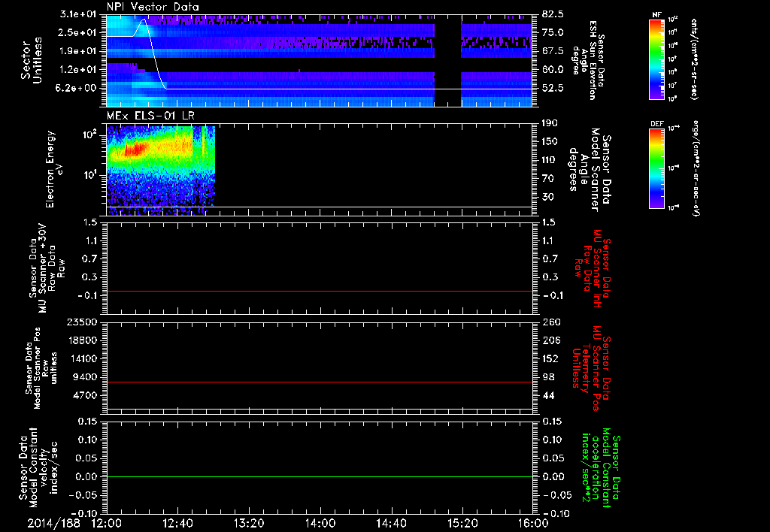Click the NF colorbar units label
The height and width of the screenshot is (532, 770).
tap(694, 59)
